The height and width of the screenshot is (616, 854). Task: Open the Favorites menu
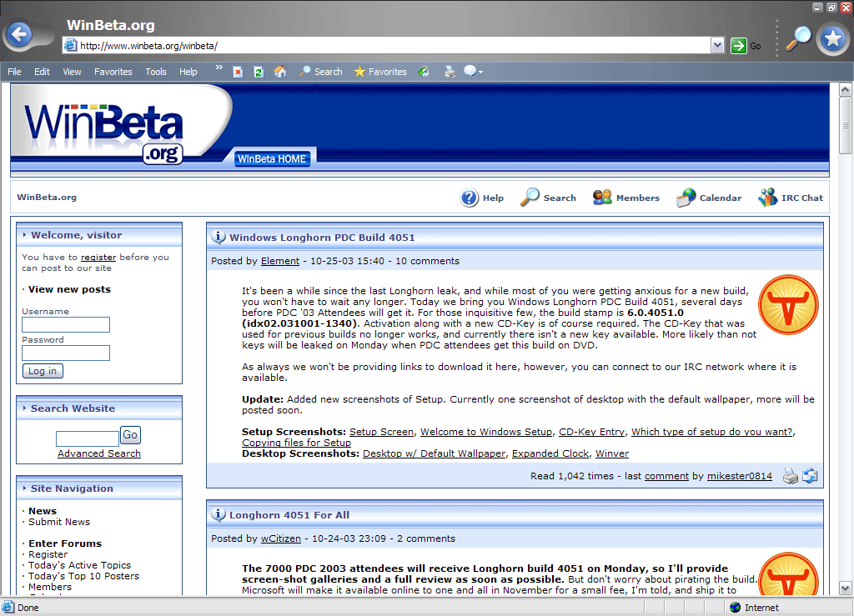(113, 72)
